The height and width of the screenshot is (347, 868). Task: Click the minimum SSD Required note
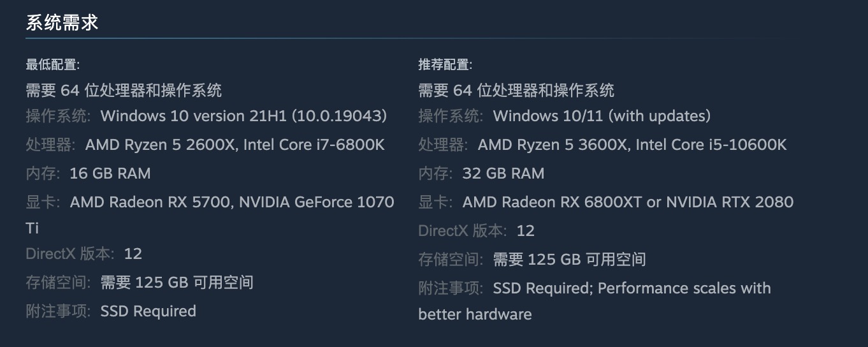pos(148,311)
